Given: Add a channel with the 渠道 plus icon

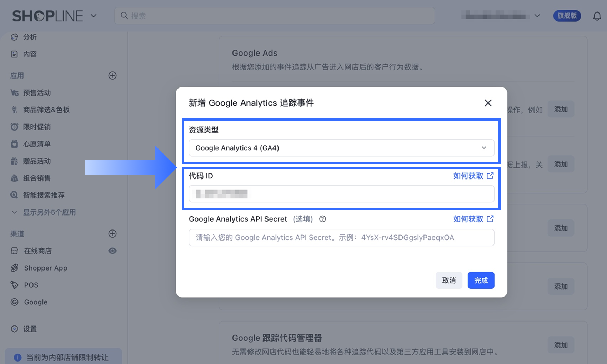Looking at the screenshot, I should (112, 234).
